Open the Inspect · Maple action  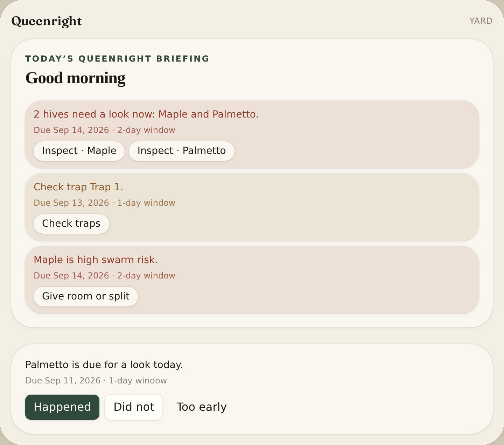coord(79,151)
